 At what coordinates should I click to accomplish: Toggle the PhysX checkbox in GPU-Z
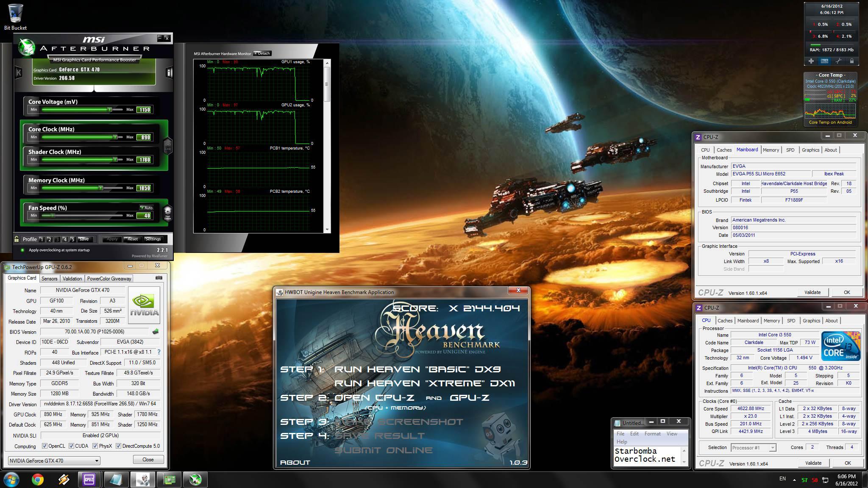95,446
